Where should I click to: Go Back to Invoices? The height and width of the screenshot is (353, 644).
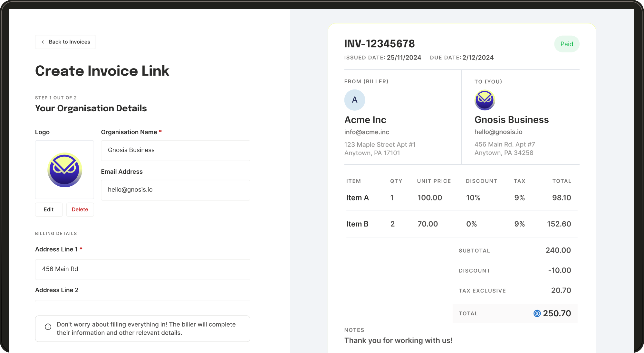65,42
